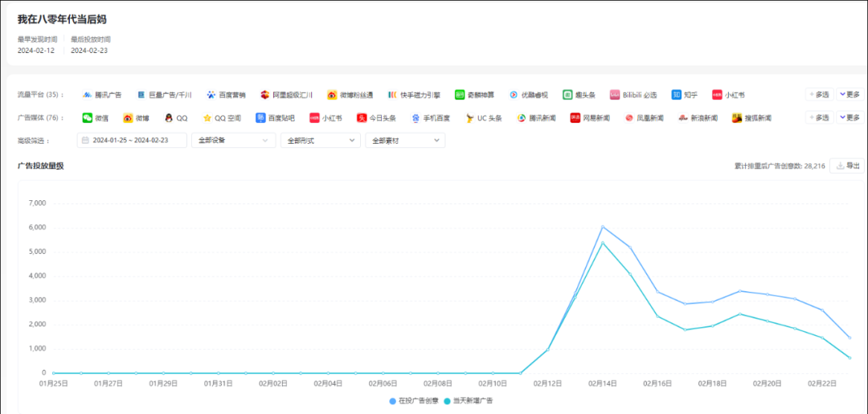Enable 多选 for ad media row
The image size is (868, 414).
point(819,118)
